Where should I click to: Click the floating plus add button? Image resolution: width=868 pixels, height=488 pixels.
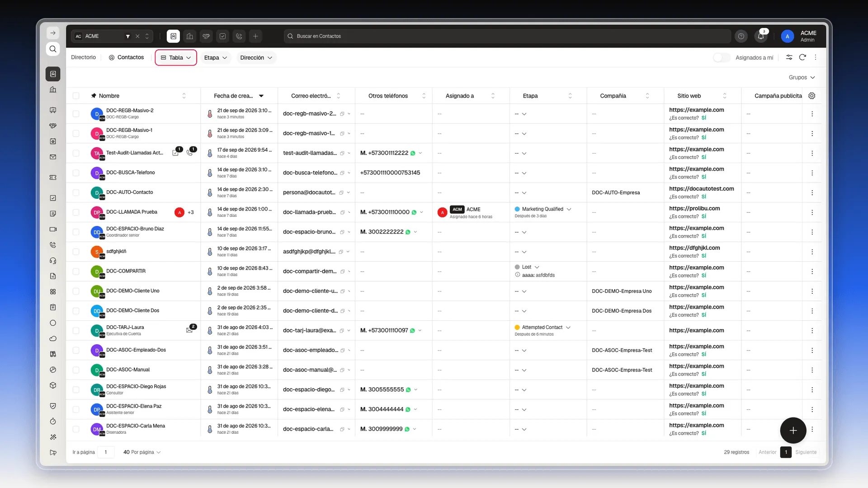(793, 431)
